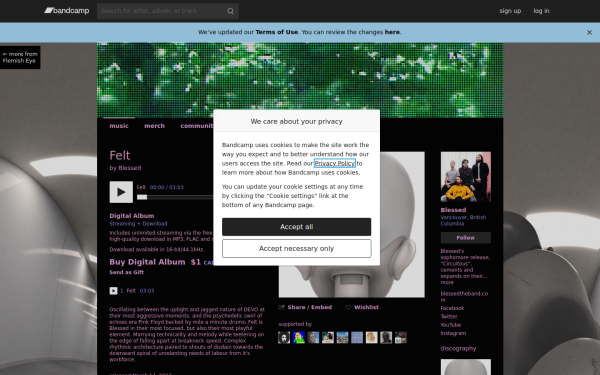Click the Share / Embed text
Image resolution: width=600 pixels, height=375 pixels.
(x=310, y=307)
